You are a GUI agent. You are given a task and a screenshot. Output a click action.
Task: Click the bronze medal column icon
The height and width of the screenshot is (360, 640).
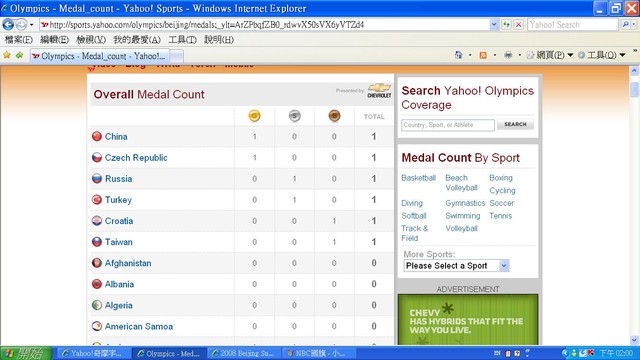pos(334,116)
